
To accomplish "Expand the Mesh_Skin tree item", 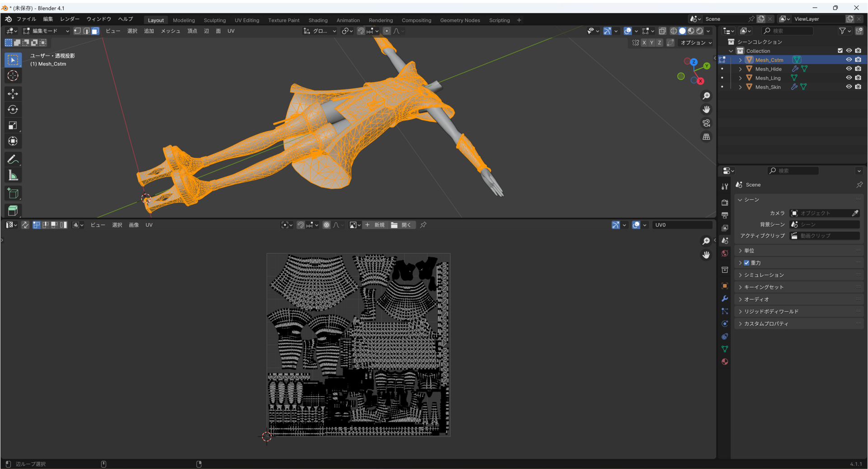I will 740,87.
